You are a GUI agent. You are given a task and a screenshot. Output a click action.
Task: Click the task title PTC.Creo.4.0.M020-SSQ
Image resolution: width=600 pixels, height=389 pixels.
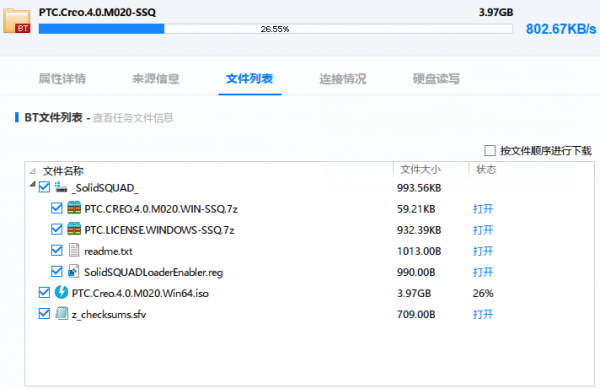pos(97,12)
